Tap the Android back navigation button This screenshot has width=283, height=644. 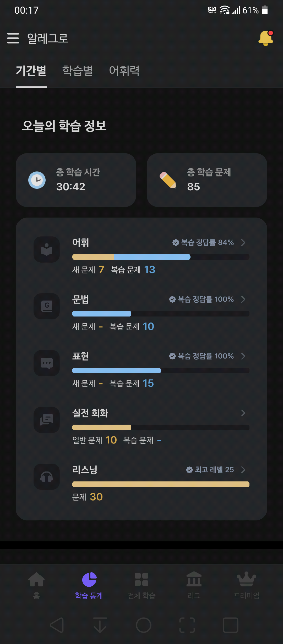pos(57,625)
